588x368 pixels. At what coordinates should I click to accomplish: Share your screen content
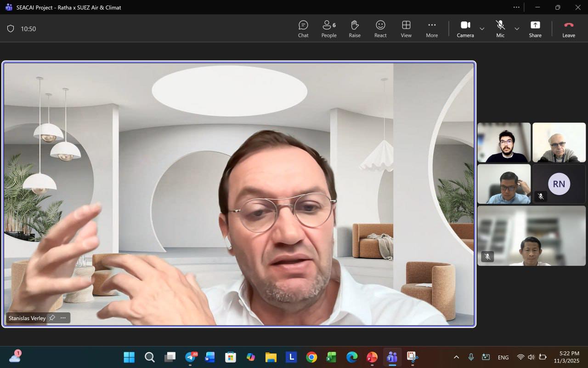535,29
